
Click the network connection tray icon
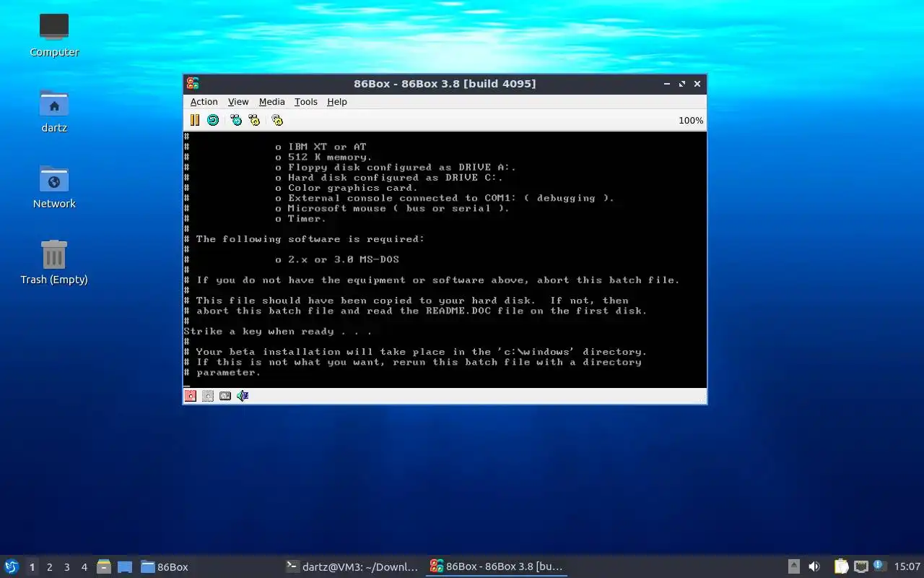860,566
